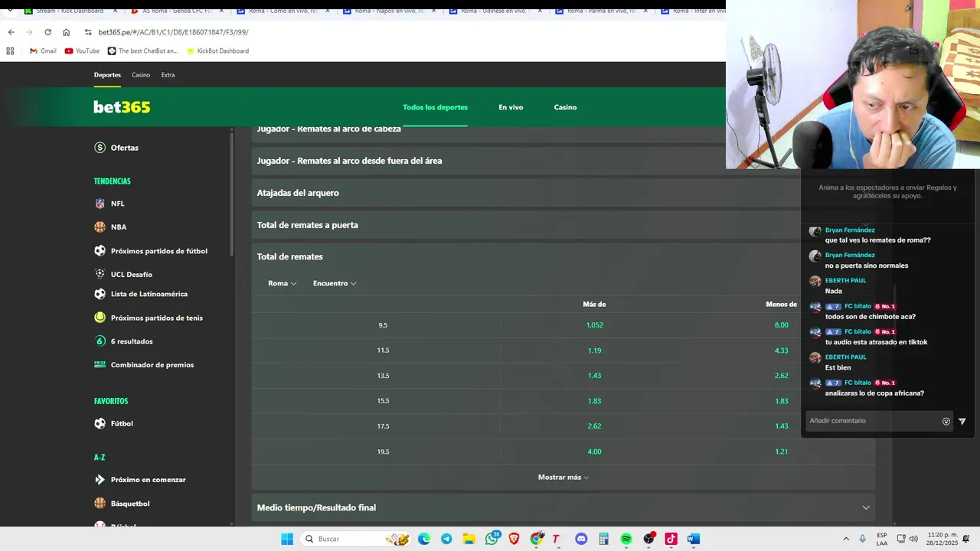
Task: Switch to AS Roma - Genoa CFC tab
Action: click(x=178, y=11)
